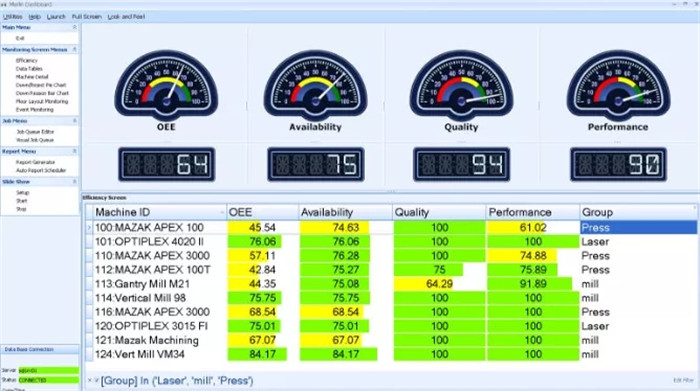Stop the slide show
700x391 pixels.
[x=21, y=209]
